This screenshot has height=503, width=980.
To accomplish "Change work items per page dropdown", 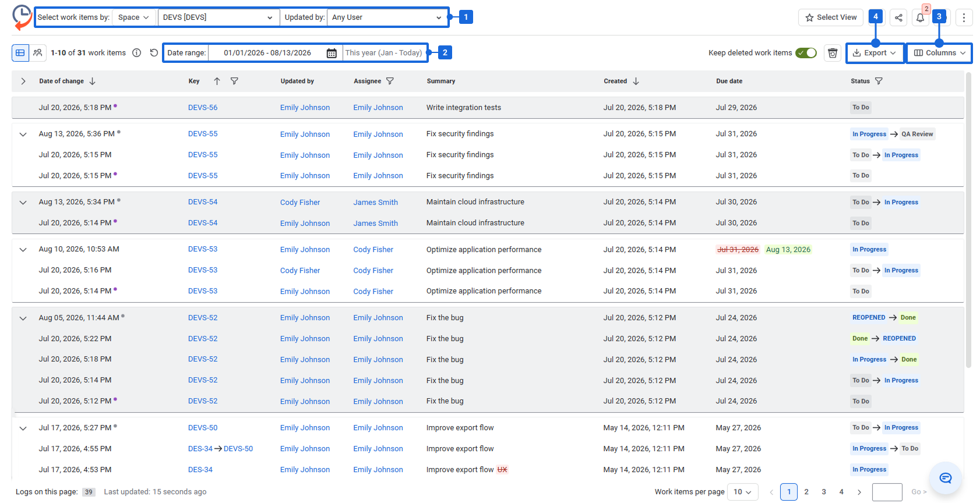I will [x=743, y=492].
